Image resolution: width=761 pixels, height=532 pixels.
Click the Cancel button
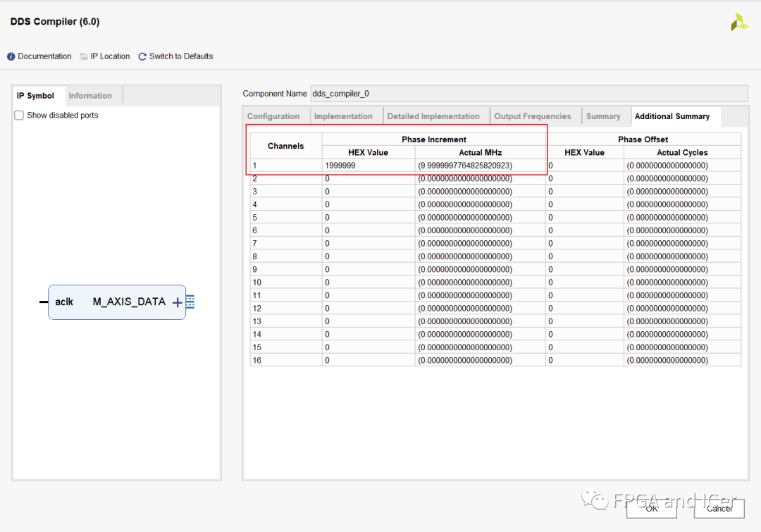tap(719, 508)
